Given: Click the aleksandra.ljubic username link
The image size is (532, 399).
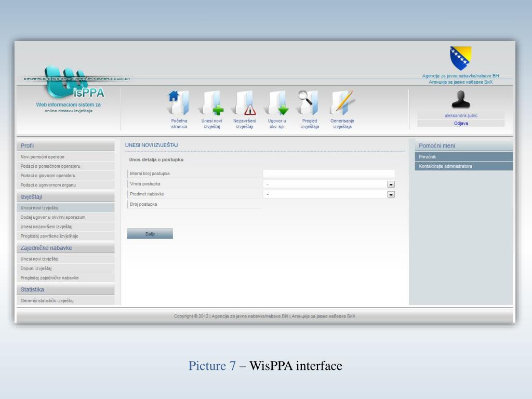Looking at the screenshot, I should [461, 115].
